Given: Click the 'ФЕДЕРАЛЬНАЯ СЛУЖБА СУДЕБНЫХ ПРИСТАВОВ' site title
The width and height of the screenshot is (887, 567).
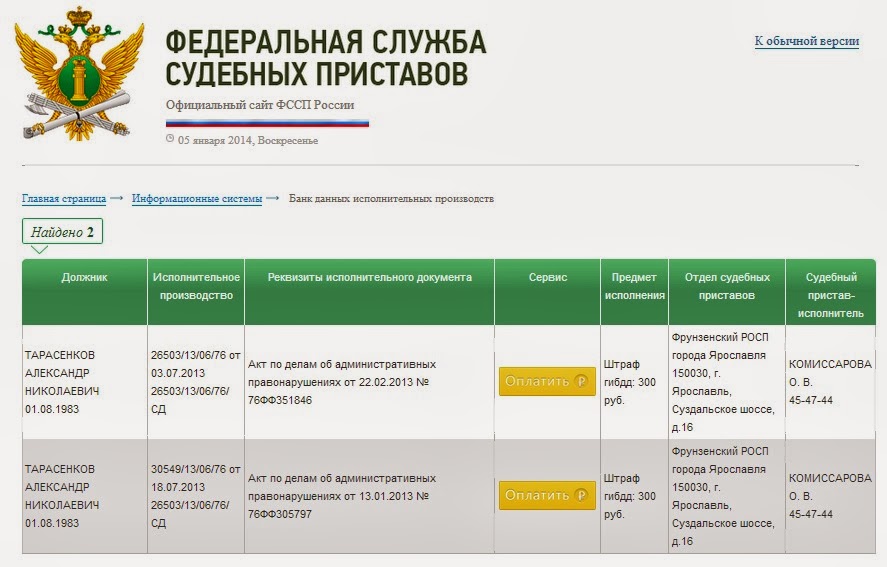Looking at the screenshot, I should [x=326, y=58].
